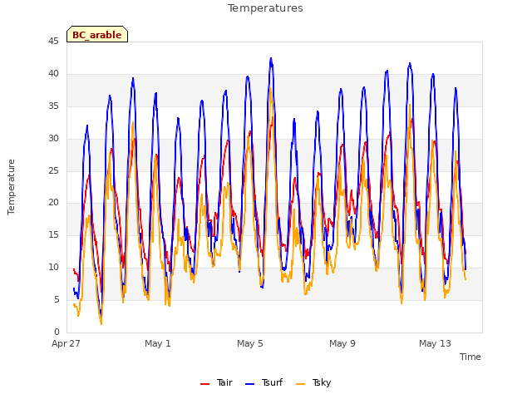Click the 5 y-axis tick value
This screenshot has height=399, width=532.
point(57,299)
